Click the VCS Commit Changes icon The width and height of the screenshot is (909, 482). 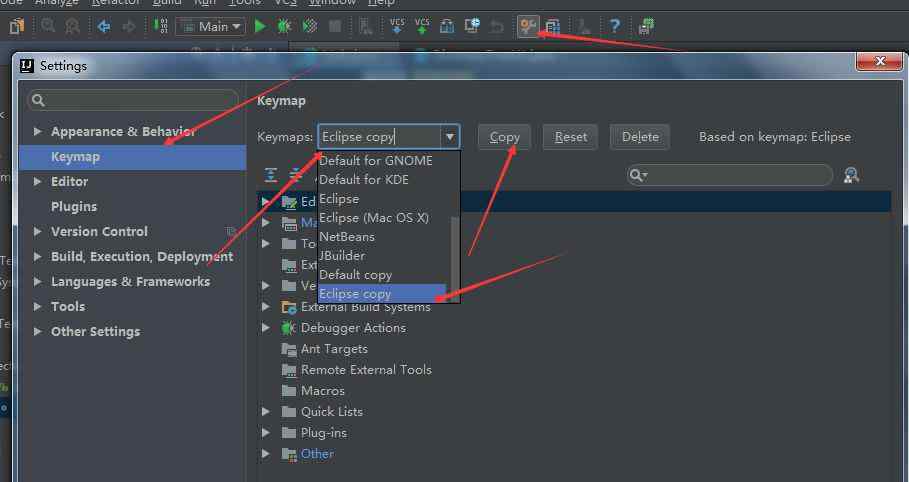422,26
